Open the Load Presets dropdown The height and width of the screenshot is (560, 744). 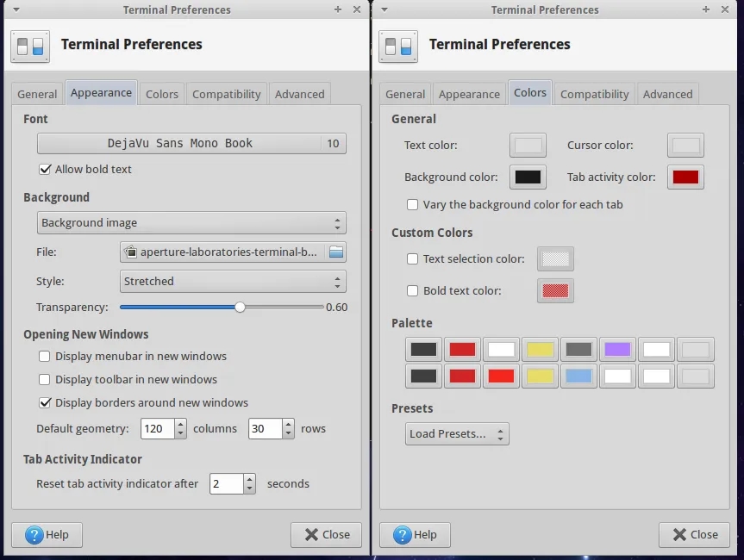pyautogui.click(x=457, y=434)
